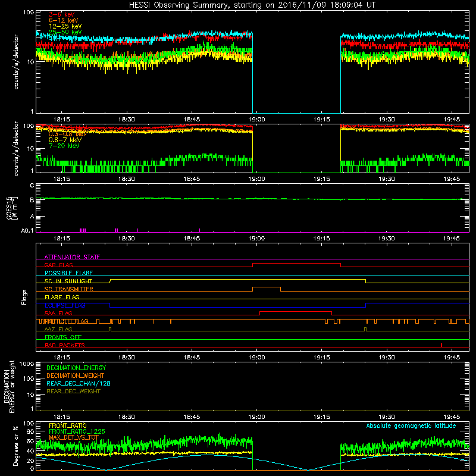Image resolution: width=476 pixels, height=476 pixels.
Task: Click the 1000 tick label on decimation axis
Action: [27, 364]
